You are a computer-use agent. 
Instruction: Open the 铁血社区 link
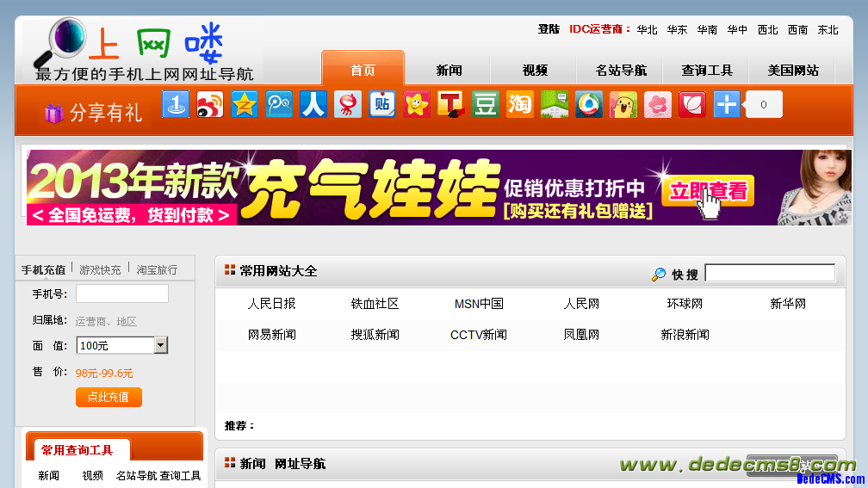point(375,304)
